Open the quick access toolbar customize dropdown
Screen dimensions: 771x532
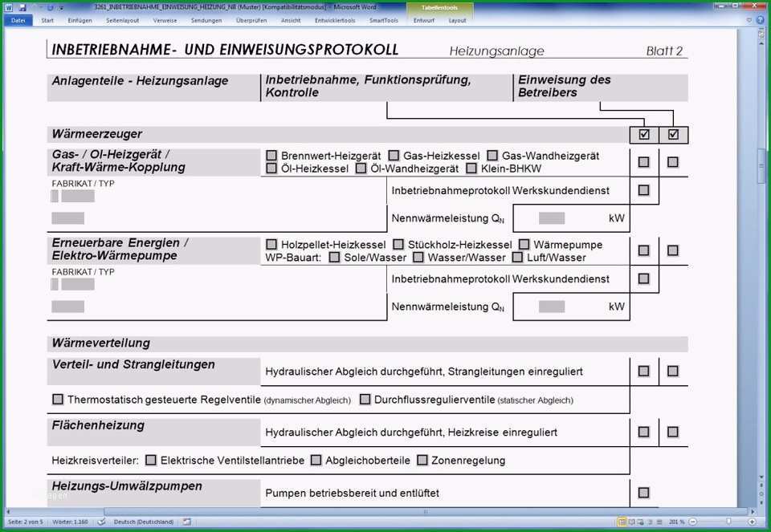61,8
